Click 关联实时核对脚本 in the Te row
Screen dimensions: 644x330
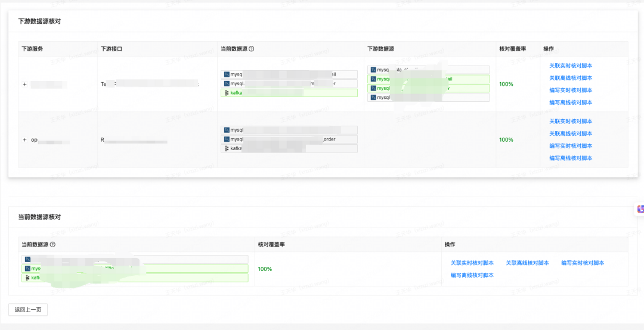coord(571,66)
